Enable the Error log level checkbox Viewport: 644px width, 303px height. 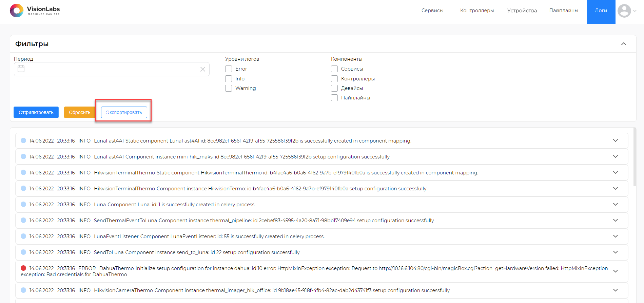click(x=229, y=69)
